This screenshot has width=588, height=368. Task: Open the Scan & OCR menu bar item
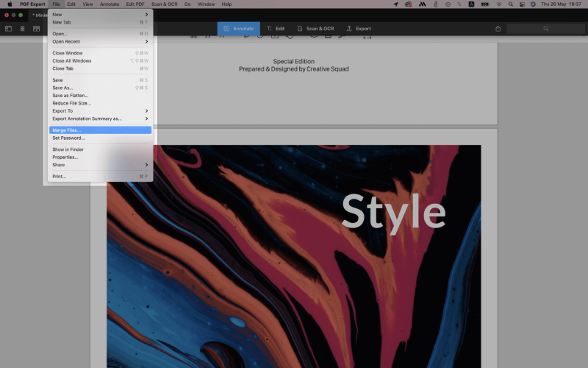[165, 4]
